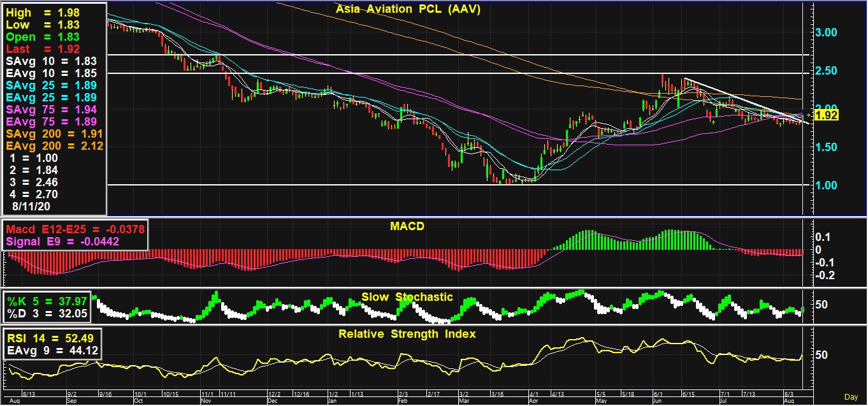Click the Jan month label

(x=332, y=402)
